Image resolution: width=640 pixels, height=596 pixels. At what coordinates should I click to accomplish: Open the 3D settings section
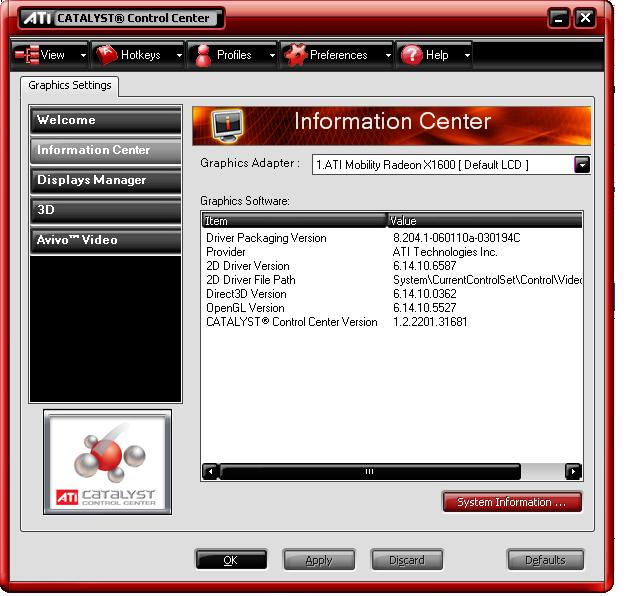tap(105, 210)
